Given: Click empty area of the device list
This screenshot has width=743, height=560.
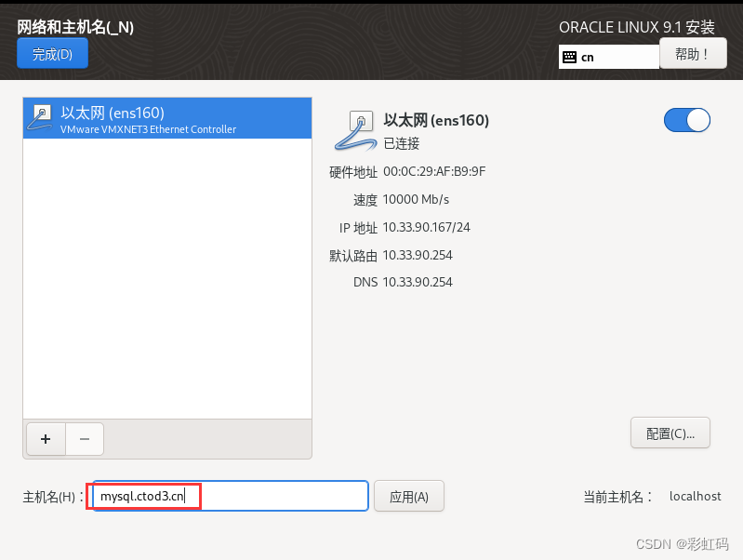Looking at the screenshot, I should point(167,279).
